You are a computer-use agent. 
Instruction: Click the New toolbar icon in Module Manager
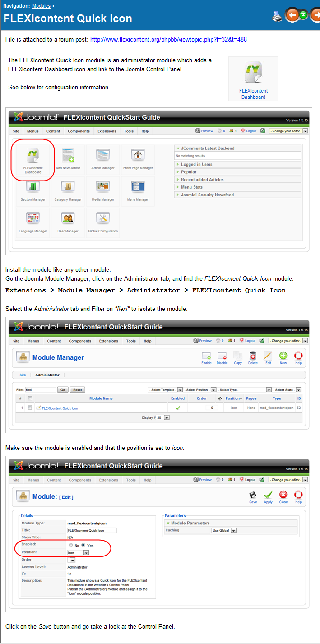coord(283,358)
